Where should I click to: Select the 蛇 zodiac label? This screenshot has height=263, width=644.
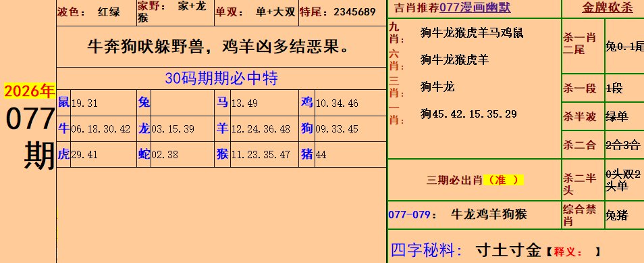tap(144, 154)
